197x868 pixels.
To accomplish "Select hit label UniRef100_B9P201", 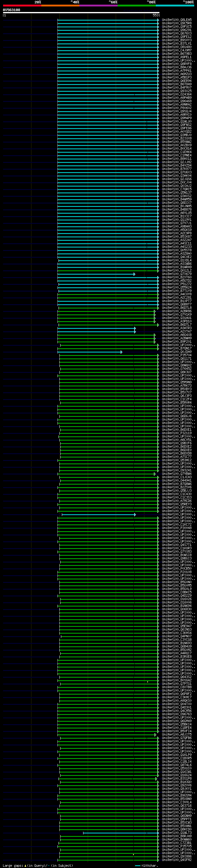I will [x=176, y=341].
